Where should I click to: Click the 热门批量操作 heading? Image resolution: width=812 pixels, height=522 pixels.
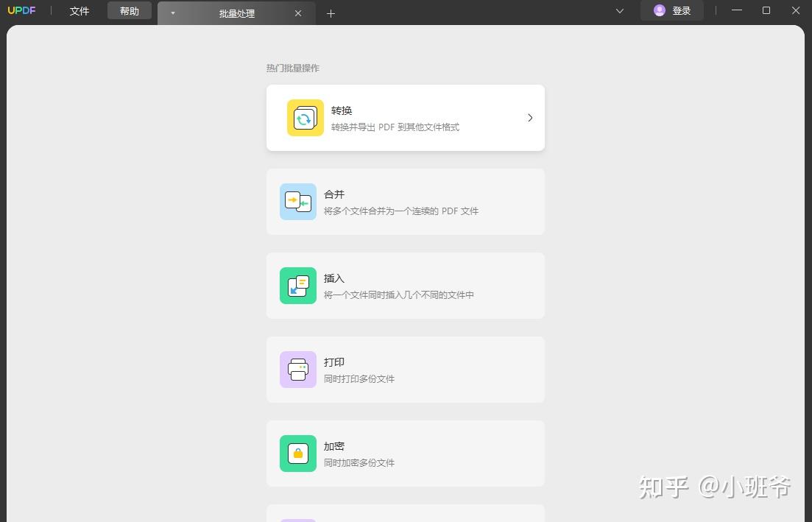(x=293, y=68)
